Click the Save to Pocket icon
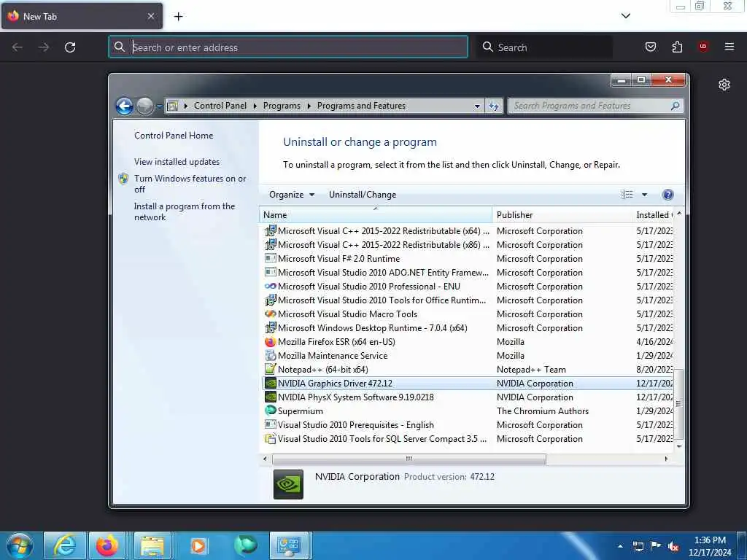747x560 pixels. click(x=650, y=47)
